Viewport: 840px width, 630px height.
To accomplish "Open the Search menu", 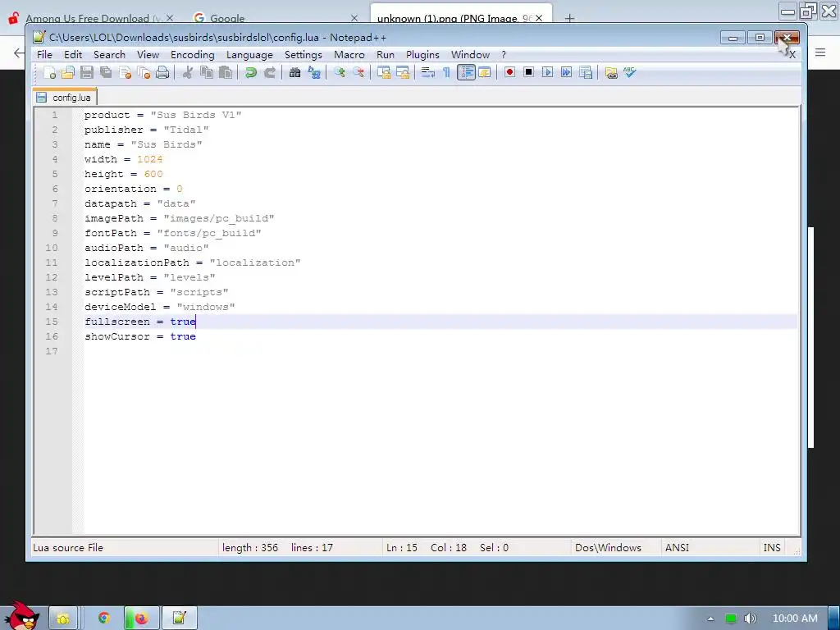I will [109, 55].
